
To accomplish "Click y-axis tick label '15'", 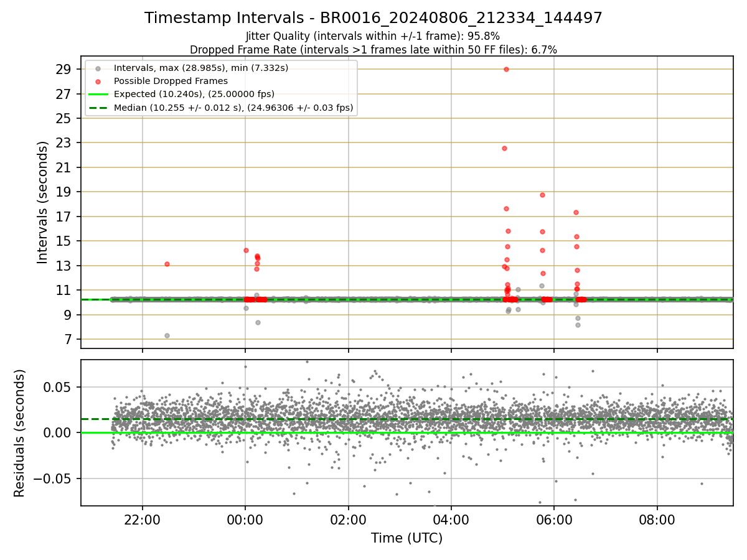I will point(64,241).
